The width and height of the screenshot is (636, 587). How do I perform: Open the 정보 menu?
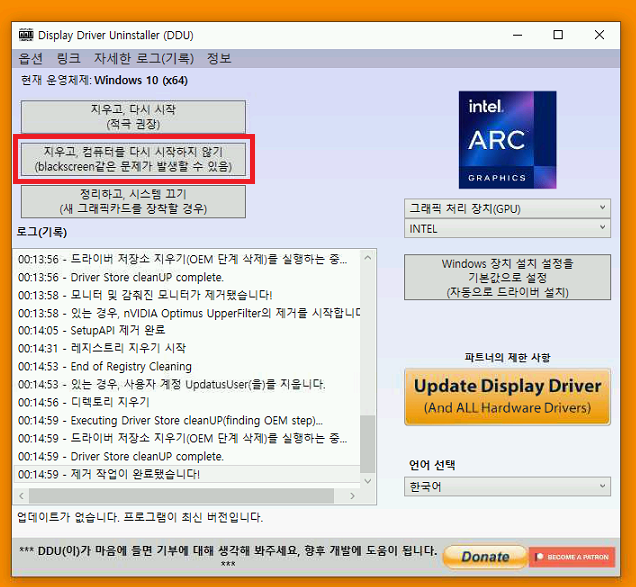(219, 58)
